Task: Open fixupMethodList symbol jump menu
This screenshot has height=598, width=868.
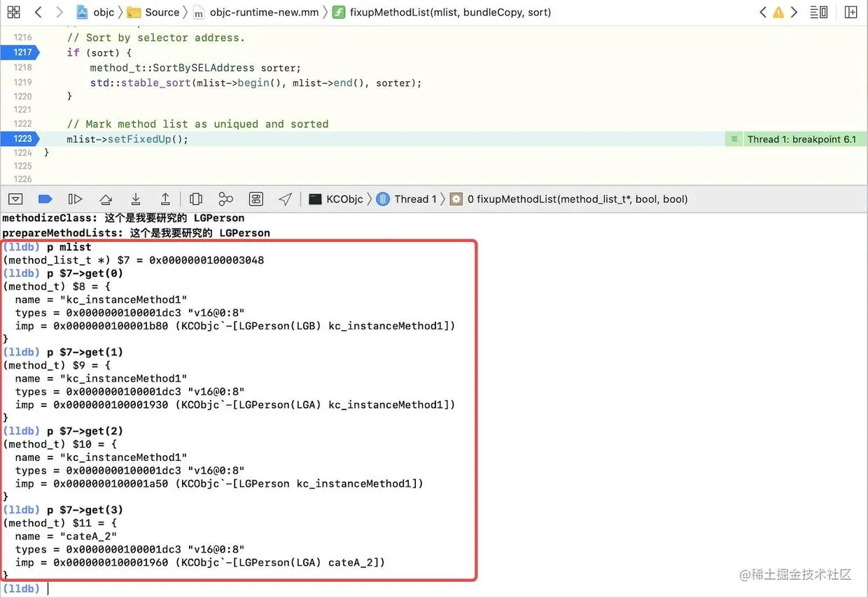Action: point(450,12)
